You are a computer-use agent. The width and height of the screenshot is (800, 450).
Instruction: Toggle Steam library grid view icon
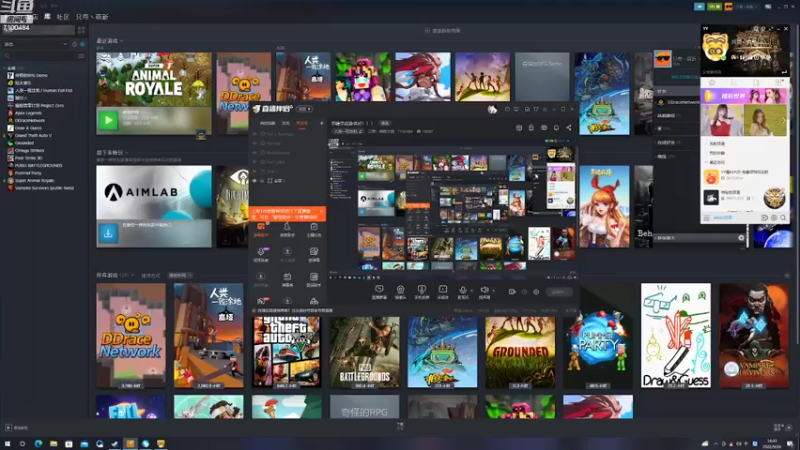point(81,30)
